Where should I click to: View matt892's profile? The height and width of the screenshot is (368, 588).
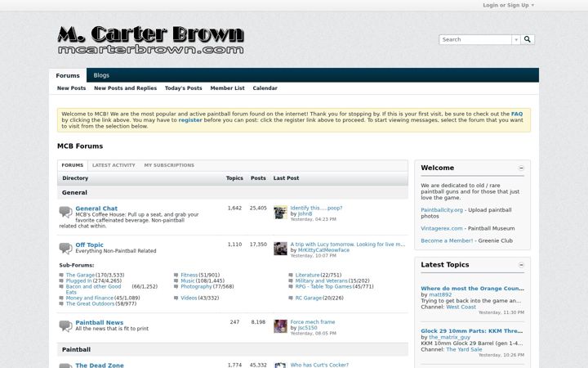pos(440,294)
